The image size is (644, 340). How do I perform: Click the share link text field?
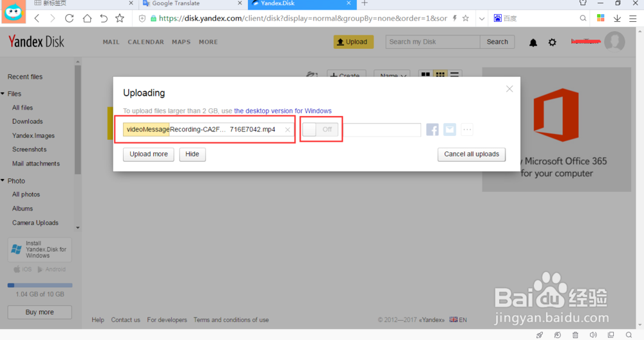click(383, 130)
